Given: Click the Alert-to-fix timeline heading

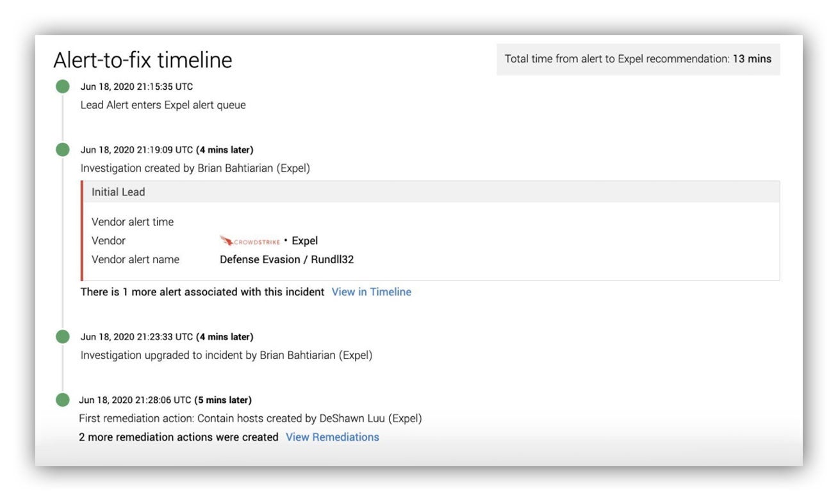Looking at the screenshot, I should pyautogui.click(x=143, y=60).
